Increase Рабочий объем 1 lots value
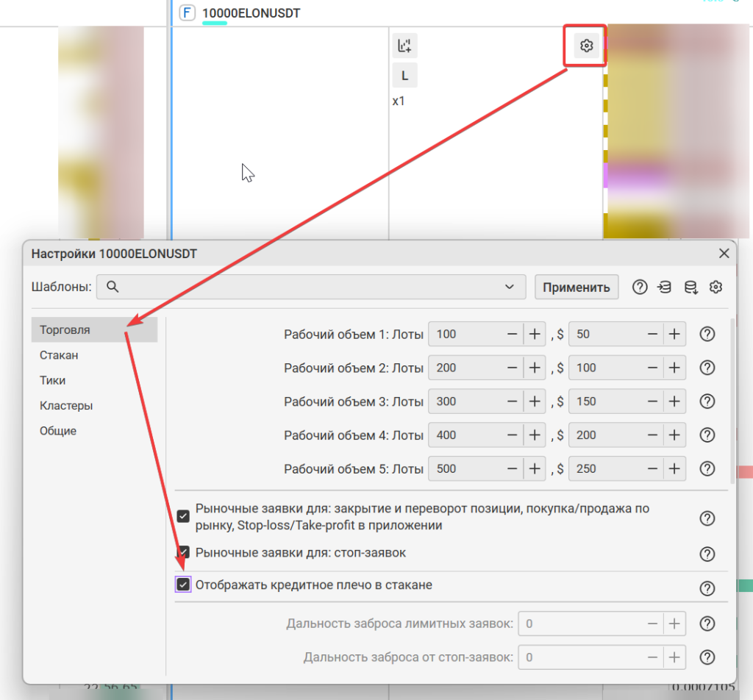This screenshot has width=753, height=700. 535,334
